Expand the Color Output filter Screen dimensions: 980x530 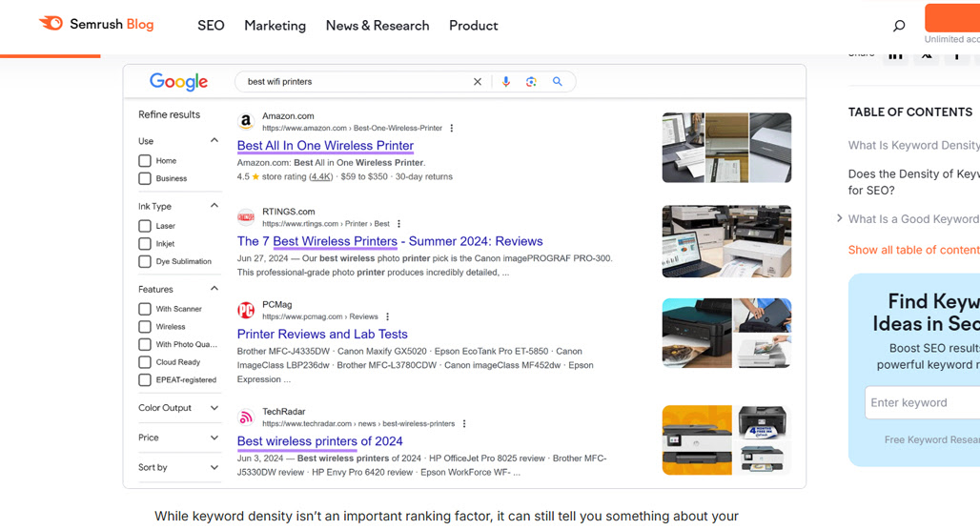pyautogui.click(x=214, y=408)
